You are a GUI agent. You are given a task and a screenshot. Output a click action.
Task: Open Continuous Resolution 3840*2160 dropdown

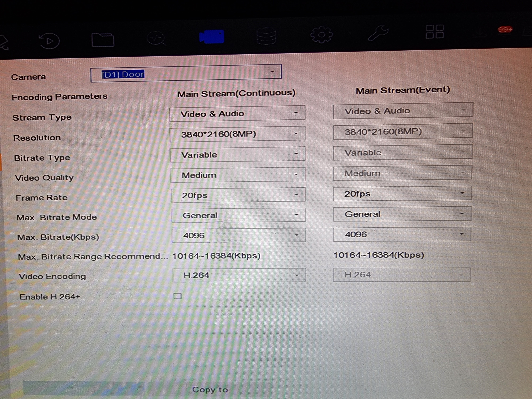coord(296,134)
